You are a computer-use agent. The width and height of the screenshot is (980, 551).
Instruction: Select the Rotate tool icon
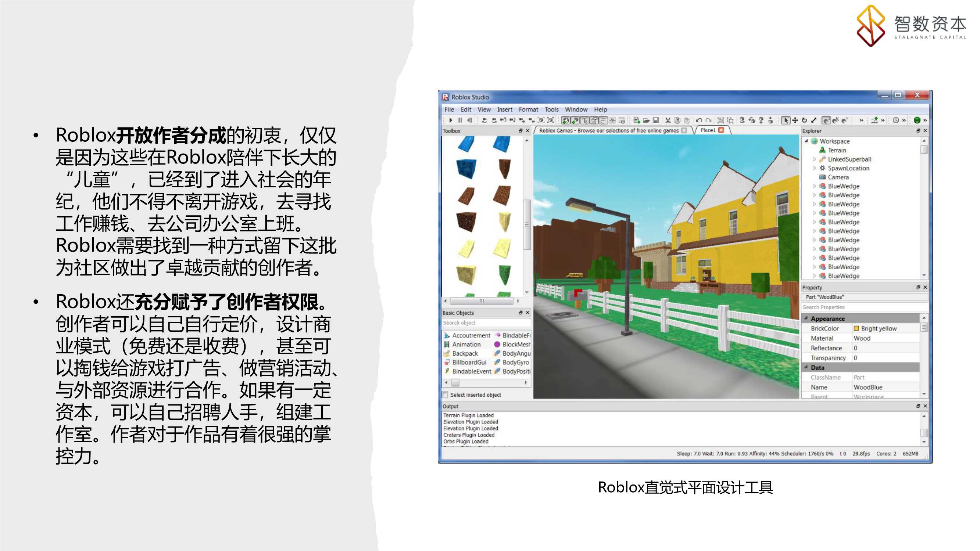coord(804,120)
